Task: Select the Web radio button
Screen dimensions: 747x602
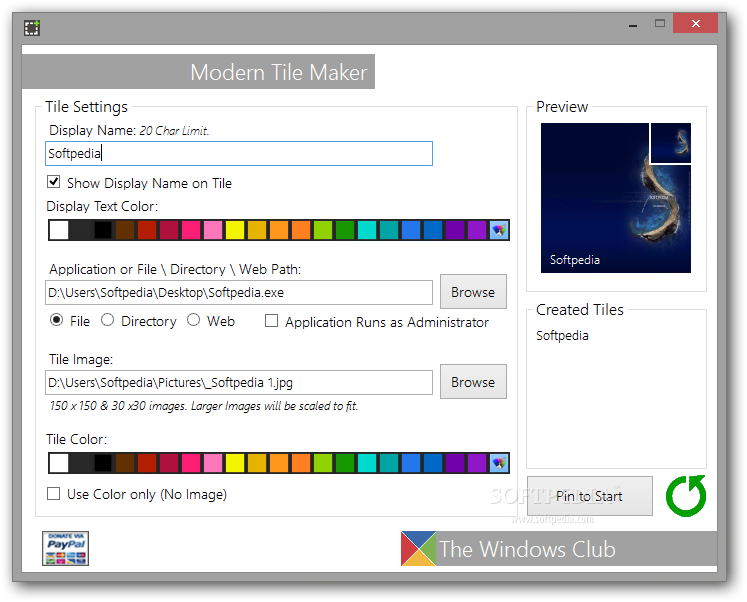Action: [193, 320]
